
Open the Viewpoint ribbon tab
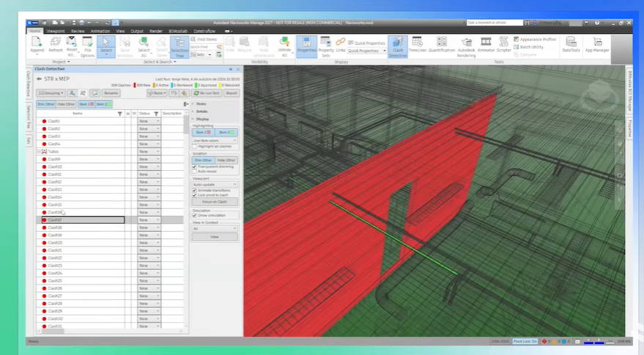(x=56, y=32)
